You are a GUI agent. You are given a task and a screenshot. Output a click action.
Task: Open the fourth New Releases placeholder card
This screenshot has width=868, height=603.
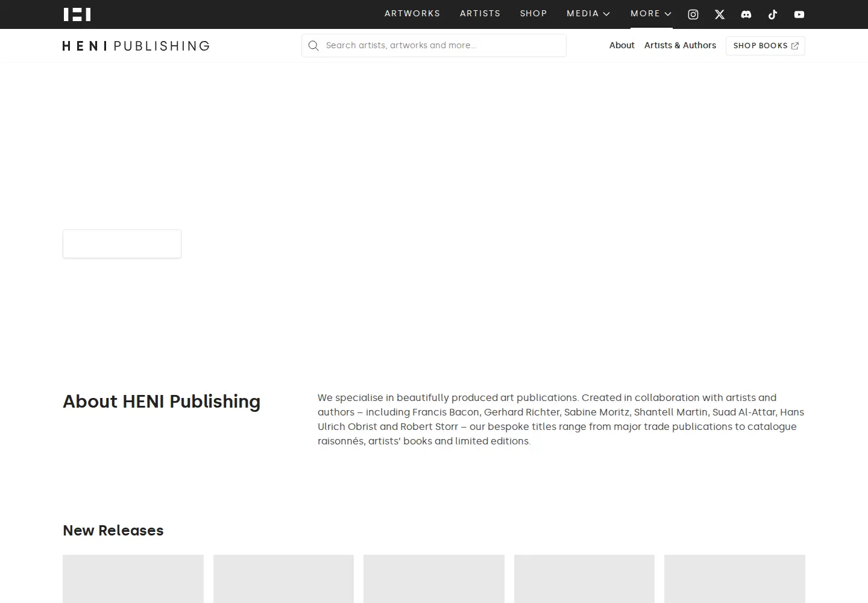click(584, 579)
